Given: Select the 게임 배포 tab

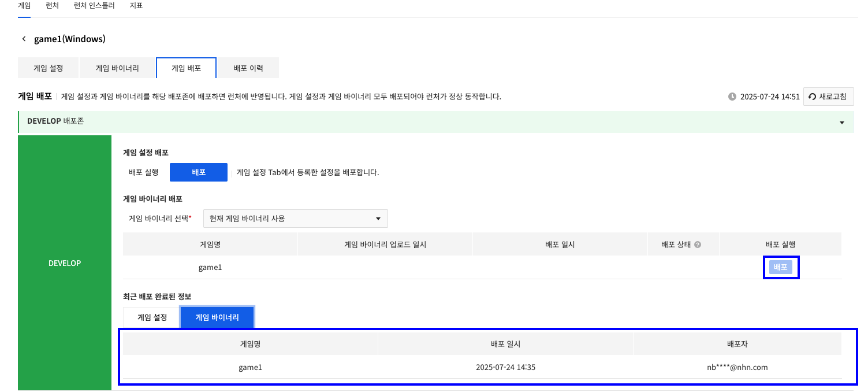Looking at the screenshot, I should click(186, 68).
